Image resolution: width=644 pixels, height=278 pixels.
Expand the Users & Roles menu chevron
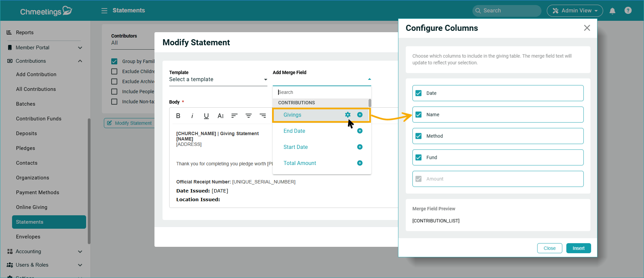[80, 265]
